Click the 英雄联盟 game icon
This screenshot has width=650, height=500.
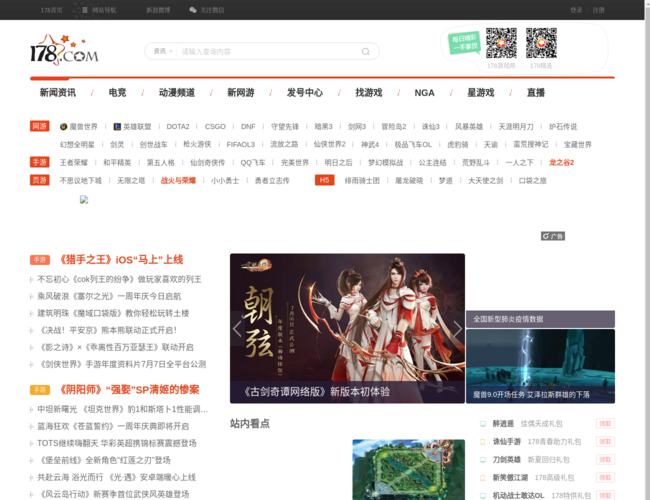click(x=117, y=126)
